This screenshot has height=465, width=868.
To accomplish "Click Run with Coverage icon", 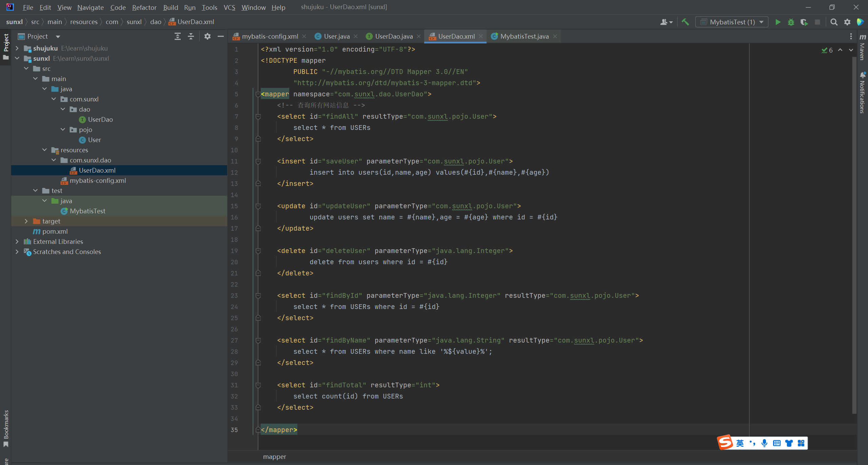I will pyautogui.click(x=804, y=22).
